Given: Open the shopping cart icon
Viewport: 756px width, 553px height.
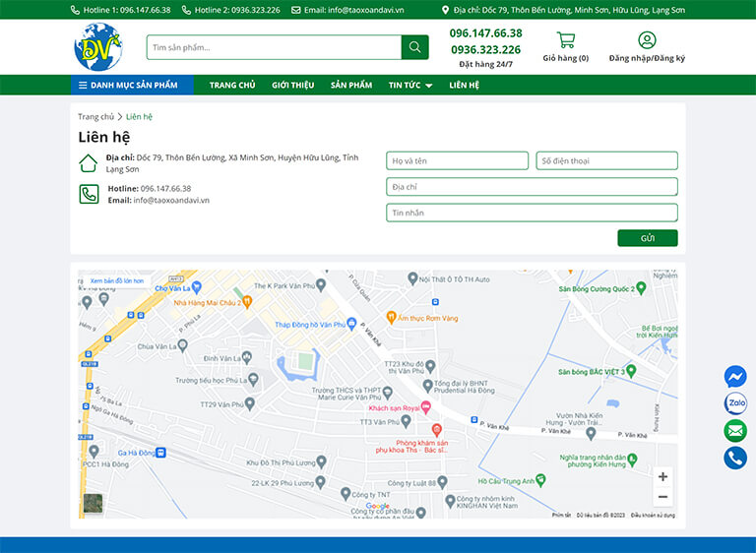Looking at the screenshot, I should pos(566,39).
